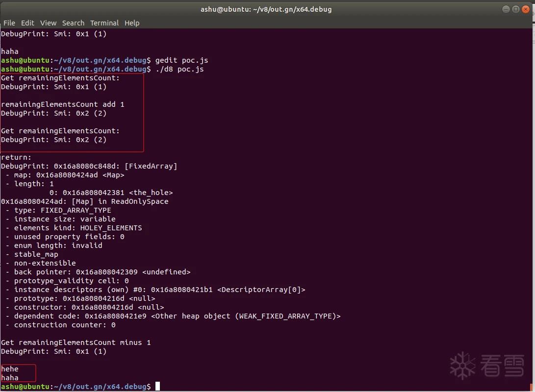Open the Edit menu
Viewport: 535px width, 392px height.
pos(27,23)
